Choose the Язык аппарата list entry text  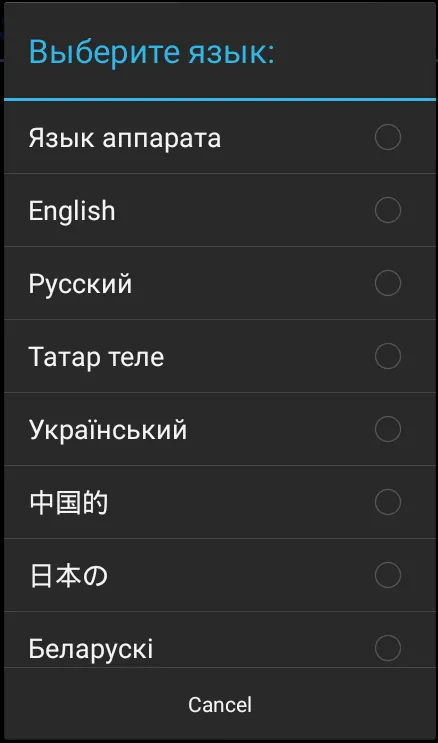[x=125, y=139]
